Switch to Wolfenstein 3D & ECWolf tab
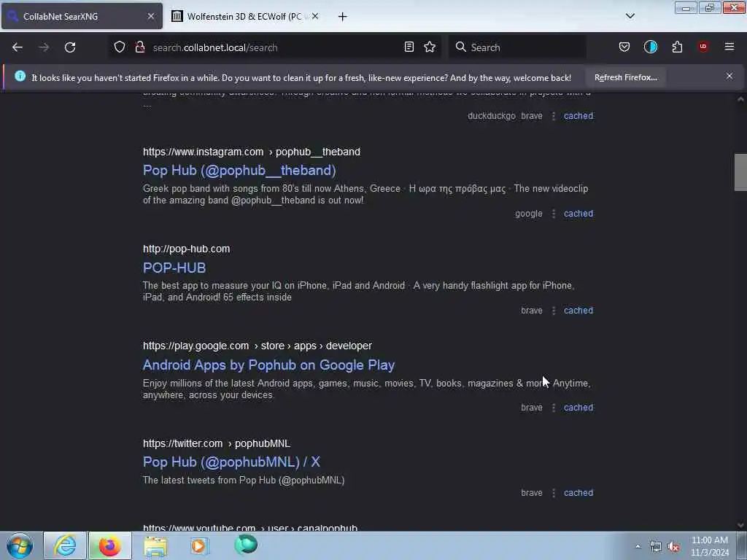This screenshot has height=560, width=747. coord(245,16)
